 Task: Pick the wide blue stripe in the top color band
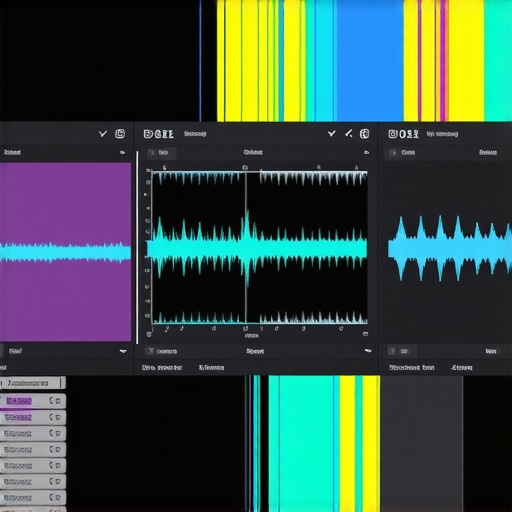pyautogui.click(x=370, y=61)
